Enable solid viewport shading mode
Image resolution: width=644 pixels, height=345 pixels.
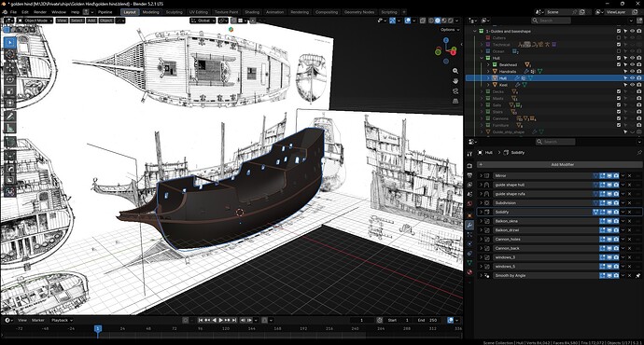coord(438,21)
